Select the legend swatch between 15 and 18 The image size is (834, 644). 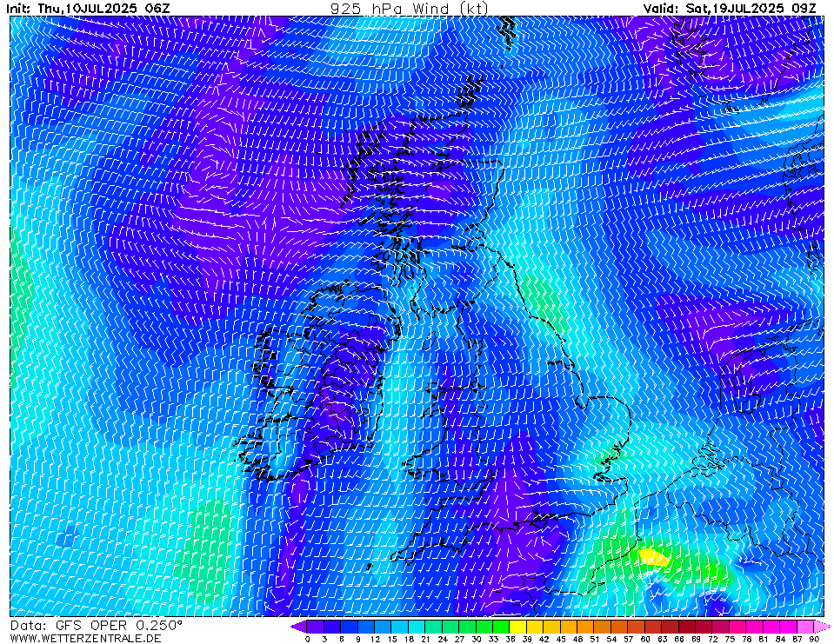400,627
